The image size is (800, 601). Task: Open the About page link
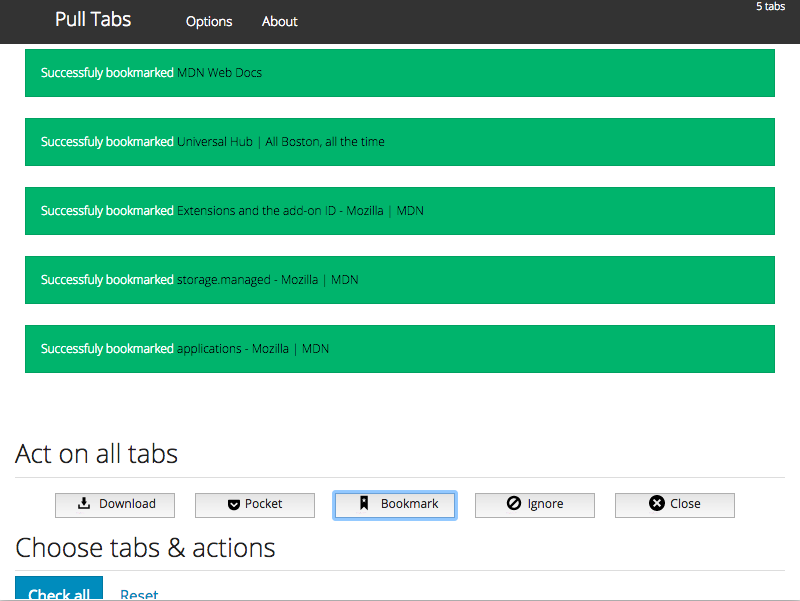[x=280, y=21]
